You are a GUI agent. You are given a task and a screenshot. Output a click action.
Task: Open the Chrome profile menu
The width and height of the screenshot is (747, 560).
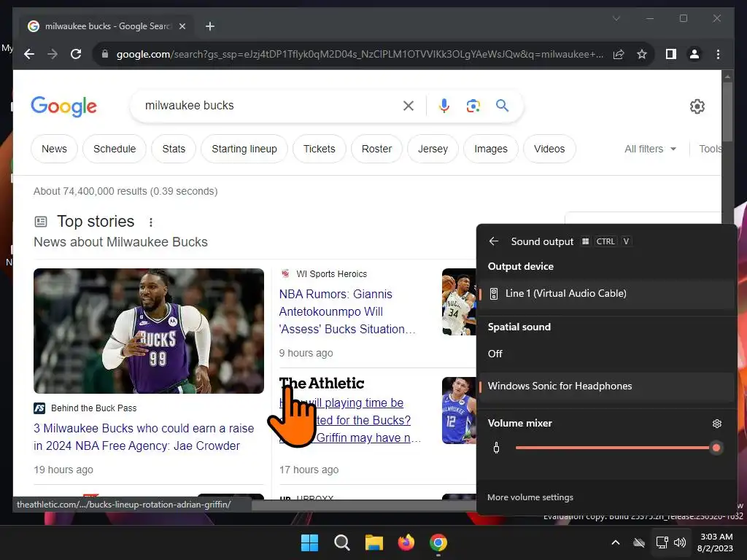point(694,54)
